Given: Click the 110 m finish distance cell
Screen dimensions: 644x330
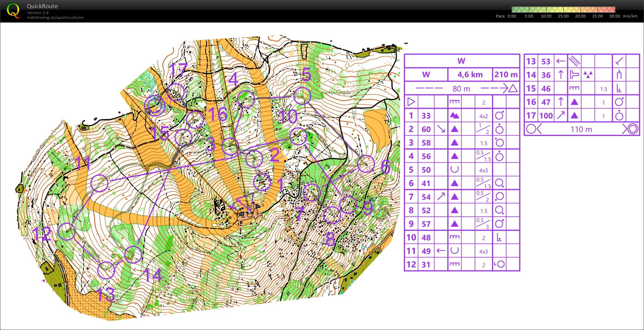Looking at the screenshot, I should coord(581,129).
